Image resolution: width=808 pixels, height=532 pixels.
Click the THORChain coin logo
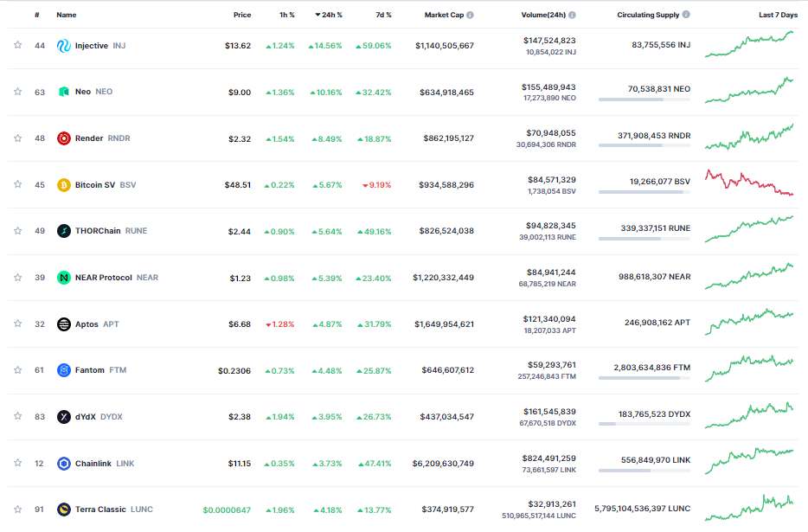tap(63, 231)
